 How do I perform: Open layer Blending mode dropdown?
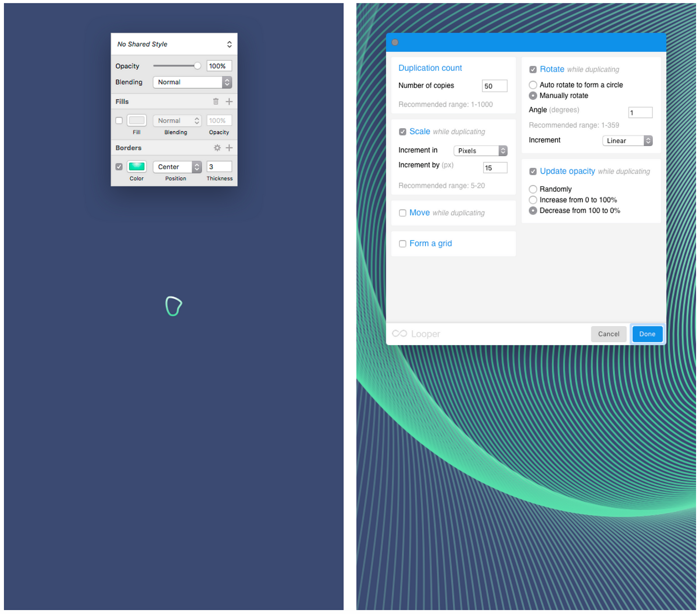pyautogui.click(x=192, y=82)
